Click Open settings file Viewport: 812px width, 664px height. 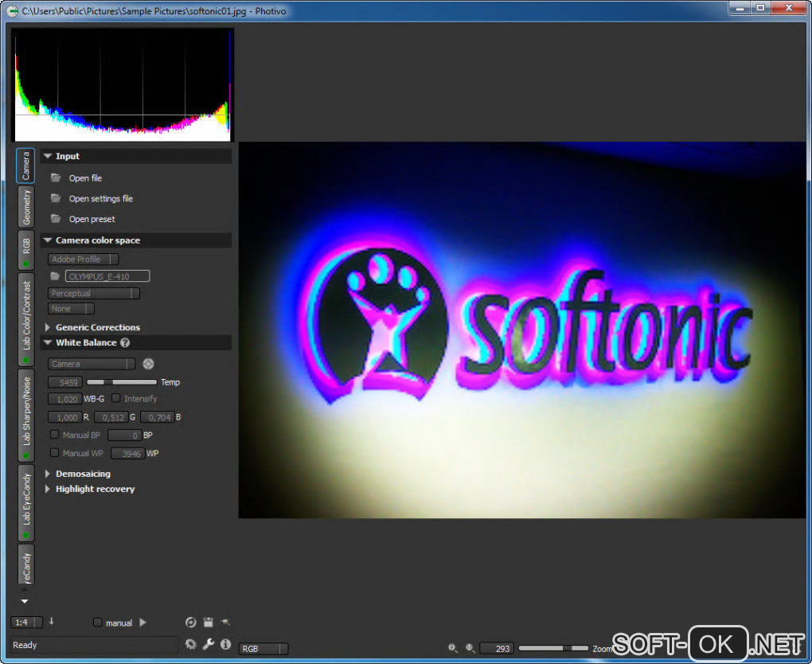point(101,198)
